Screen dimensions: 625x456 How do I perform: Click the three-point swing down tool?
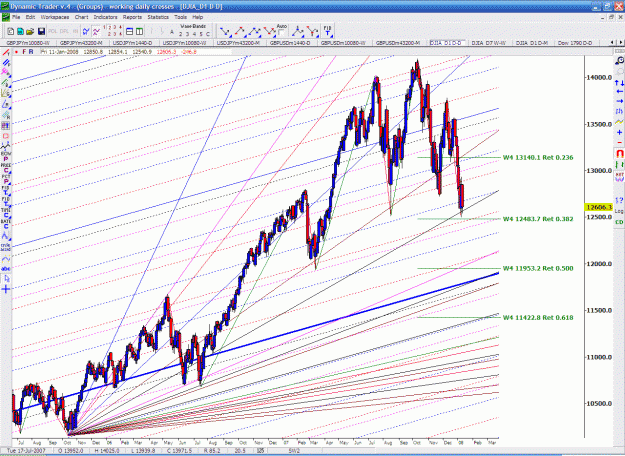pyautogui.click(x=270, y=31)
